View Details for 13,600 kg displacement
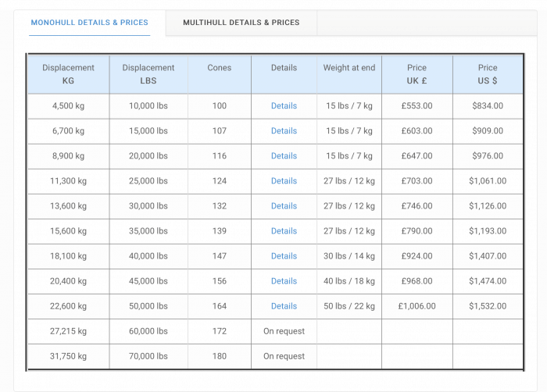Viewport: 547px width, 392px height. coord(284,206)
